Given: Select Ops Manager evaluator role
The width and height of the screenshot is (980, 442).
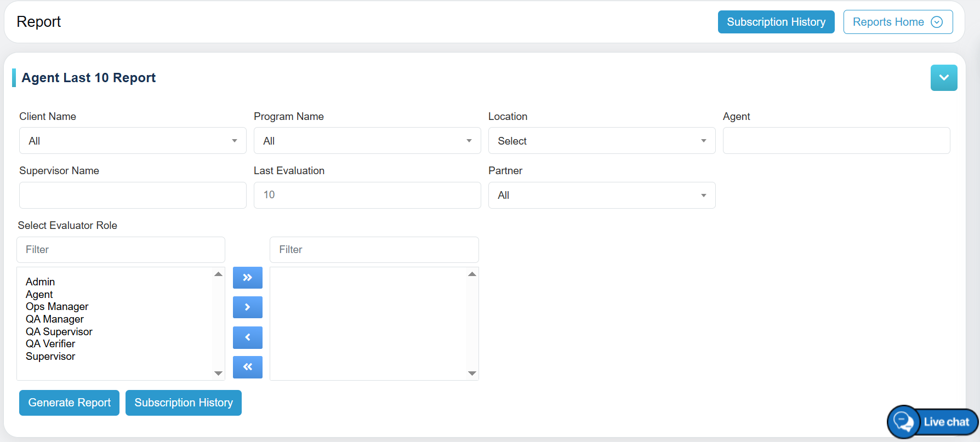Looking at the screenshot, I should (x=57, y=307).
